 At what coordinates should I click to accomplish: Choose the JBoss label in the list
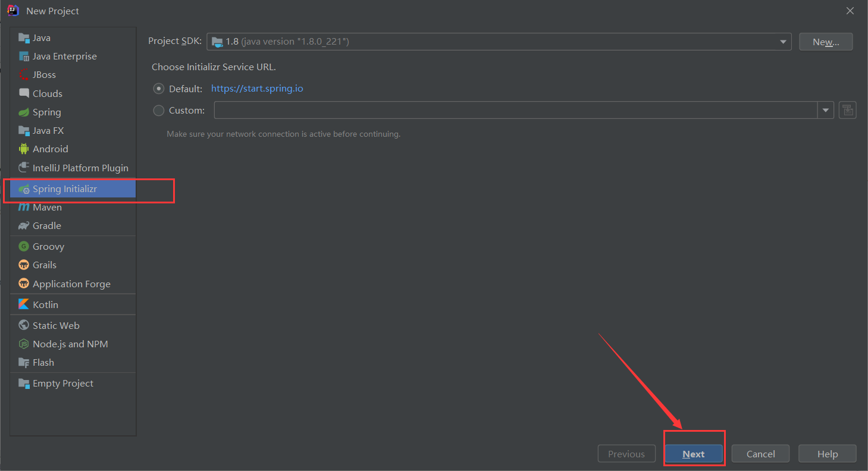[44, 75]
